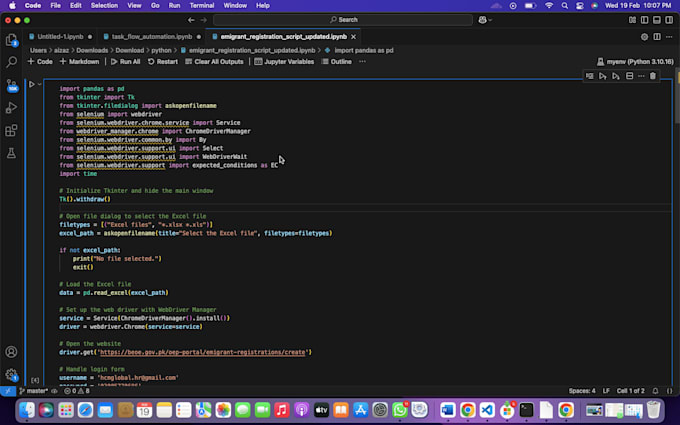Toggle the Secondary Side Bar

point(669,20)
